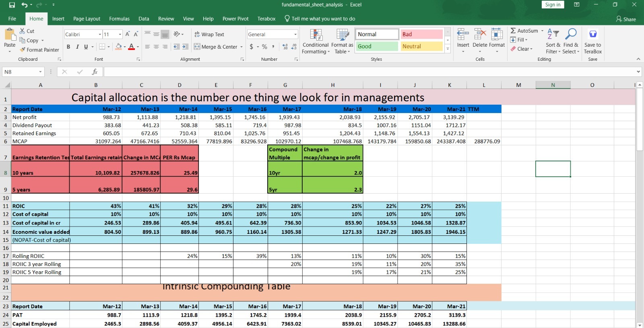Image resolution: width=644 pixels, height=328 pixels.
Task: Toggle Bold formatting
Action: tap(68, 47)
